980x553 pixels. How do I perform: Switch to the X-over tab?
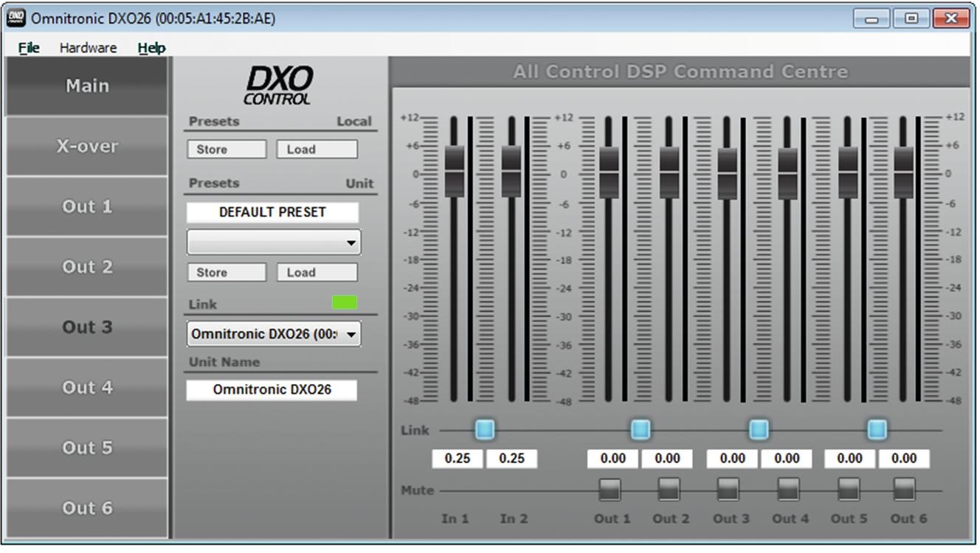87,146
